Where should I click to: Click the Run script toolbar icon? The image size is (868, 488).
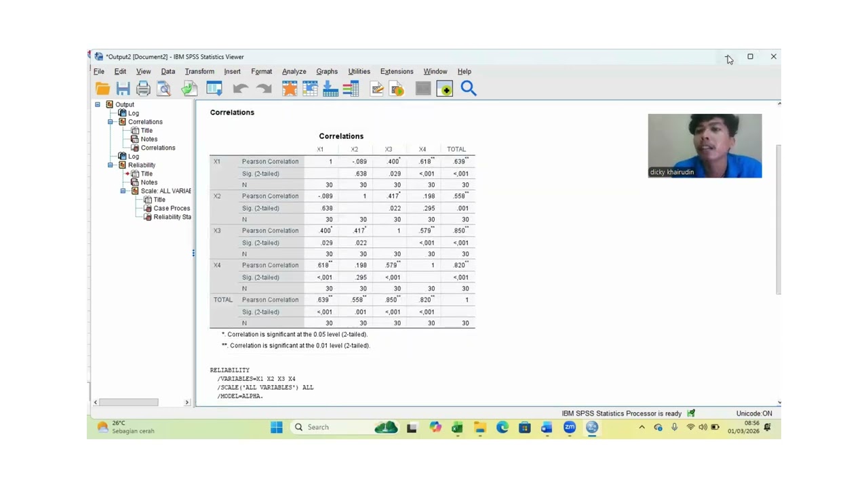(x=397, y=88)
